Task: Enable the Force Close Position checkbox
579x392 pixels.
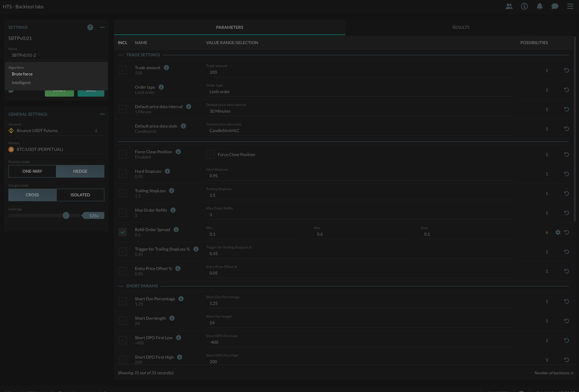Action: point(210,154)
